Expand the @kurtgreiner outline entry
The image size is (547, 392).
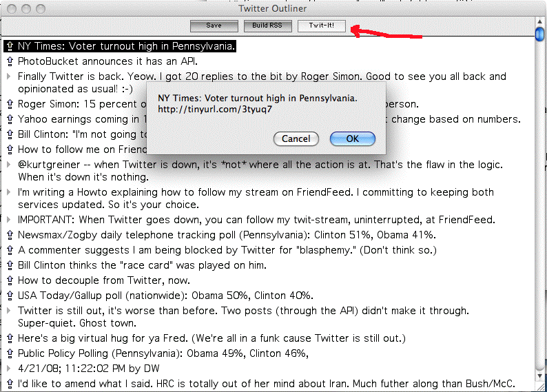pyautogui.click(x=9, y=165)
